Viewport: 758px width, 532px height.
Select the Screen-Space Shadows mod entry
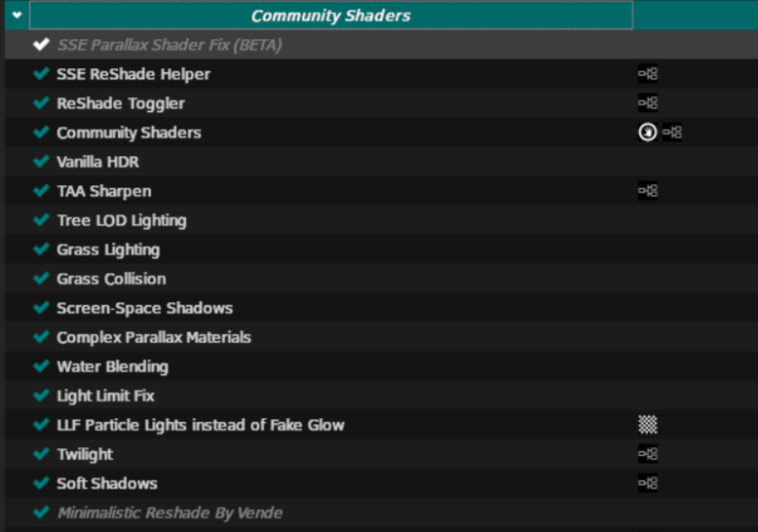pyautogui.click(x=144, y=308)
